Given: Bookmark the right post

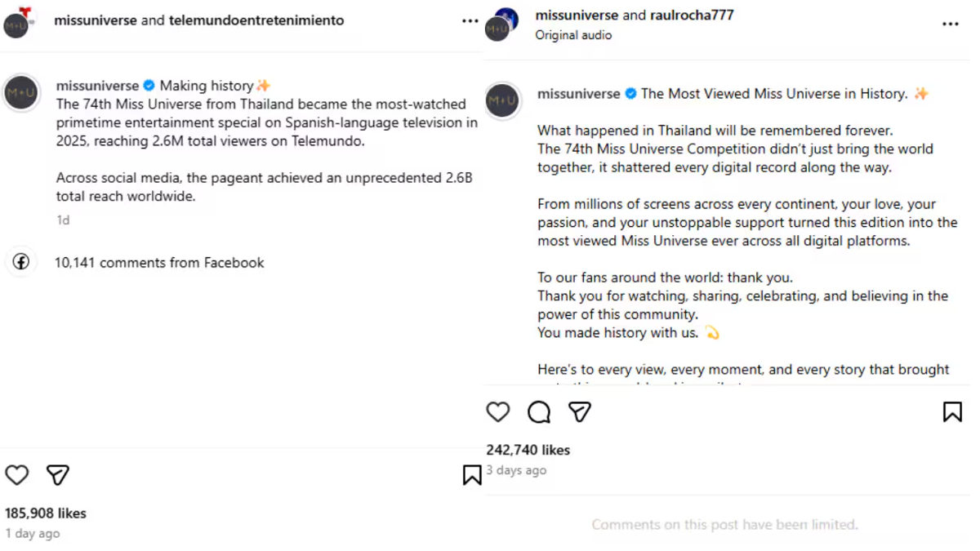Looking at the screenshot, I should 951,412.
